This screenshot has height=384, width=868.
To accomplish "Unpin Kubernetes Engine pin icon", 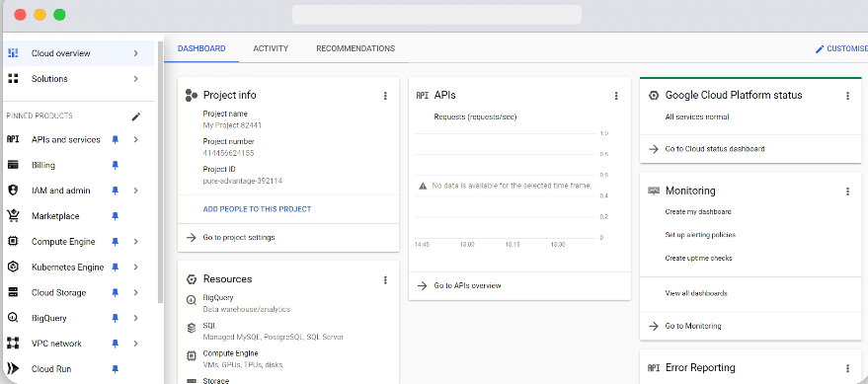I will (x=116, y=267).
